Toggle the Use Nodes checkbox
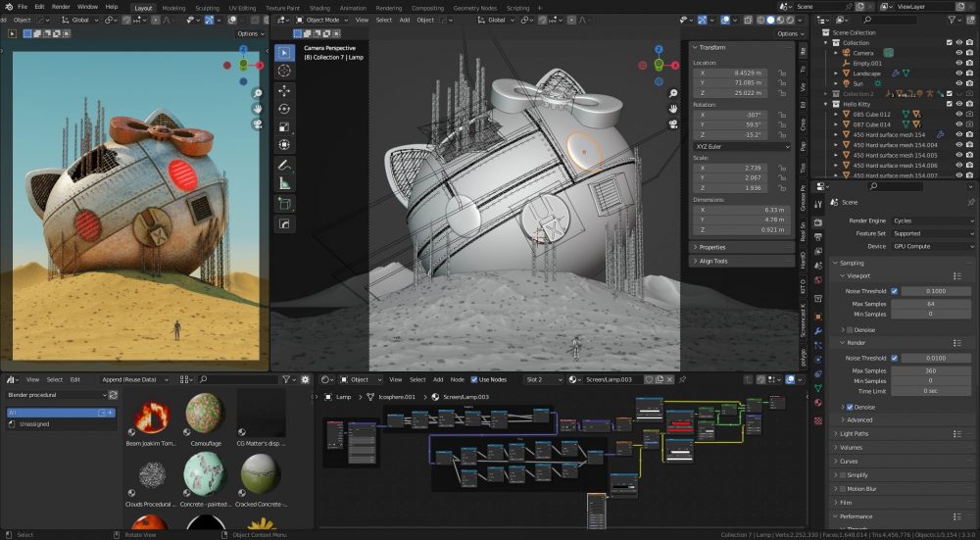The image size is (980, 540). [x=473, y=379]
